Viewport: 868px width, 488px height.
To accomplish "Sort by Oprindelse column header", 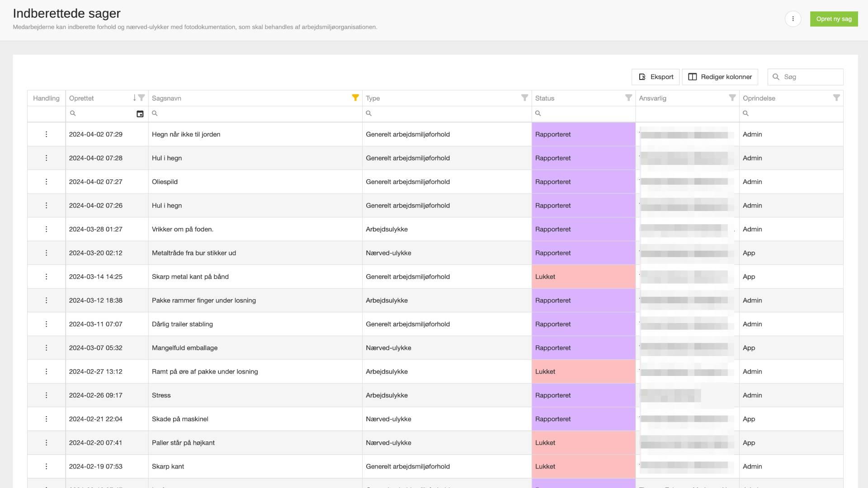I will click(759, 98).
